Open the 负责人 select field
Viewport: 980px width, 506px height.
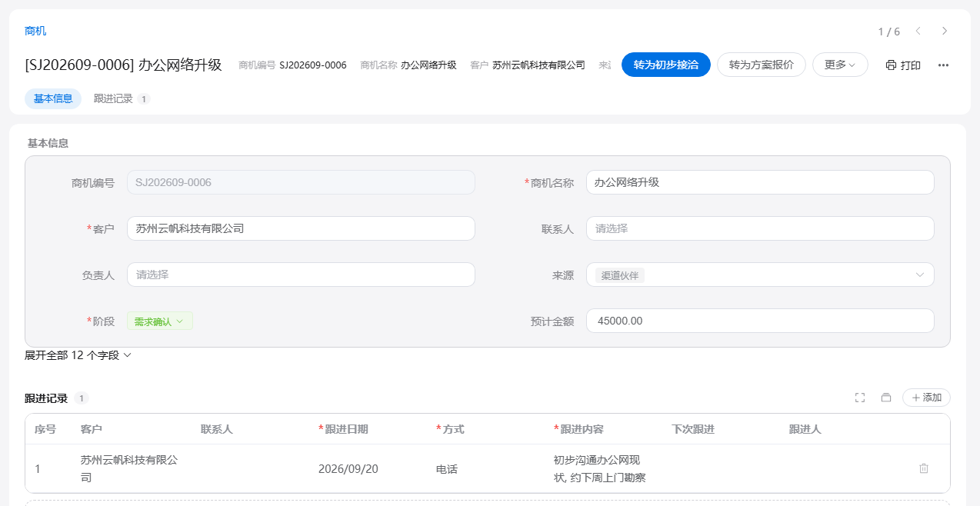tap(301, 275)
